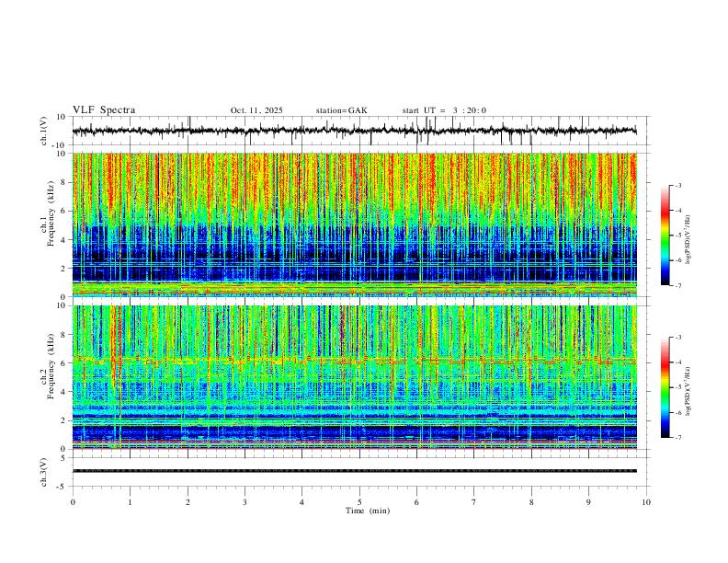Click tick label 0 on the Time axis
Screen dimensions: 728x563
[x=73, y=502]
